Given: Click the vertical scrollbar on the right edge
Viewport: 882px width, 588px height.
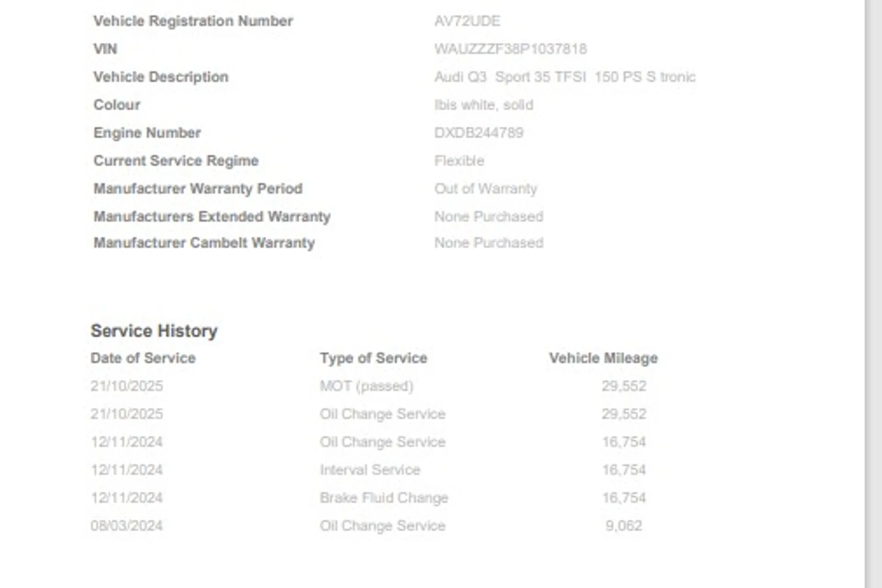Looking at the screenshot, I should 873,294.
